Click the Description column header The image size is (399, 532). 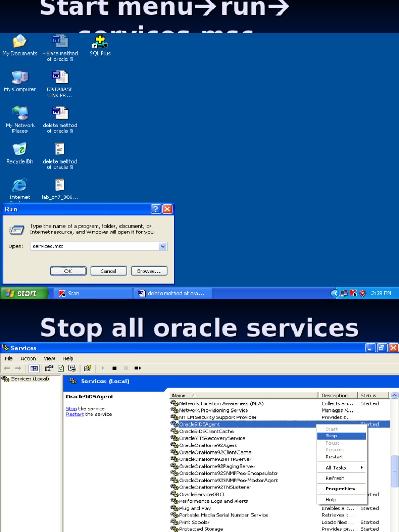[338, 395]
